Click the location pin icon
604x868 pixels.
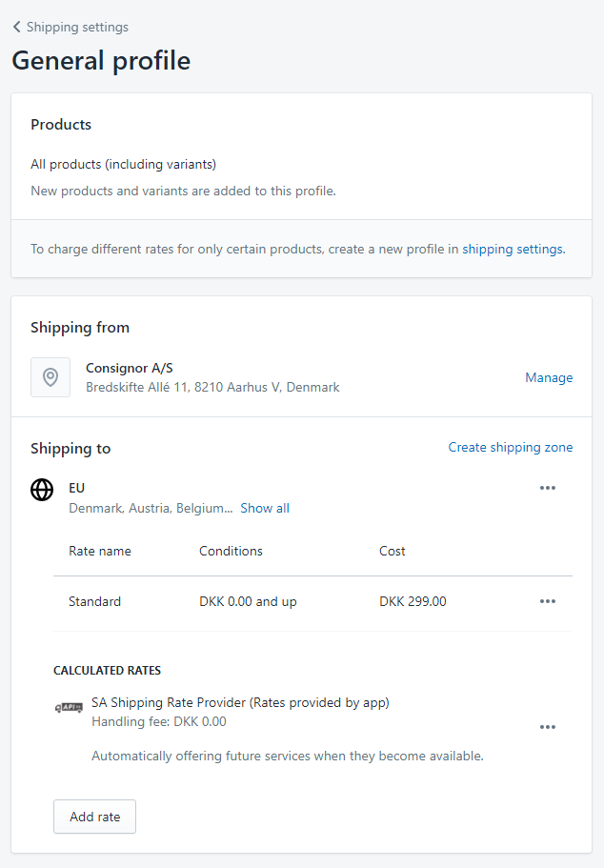(x=50, y=377)
